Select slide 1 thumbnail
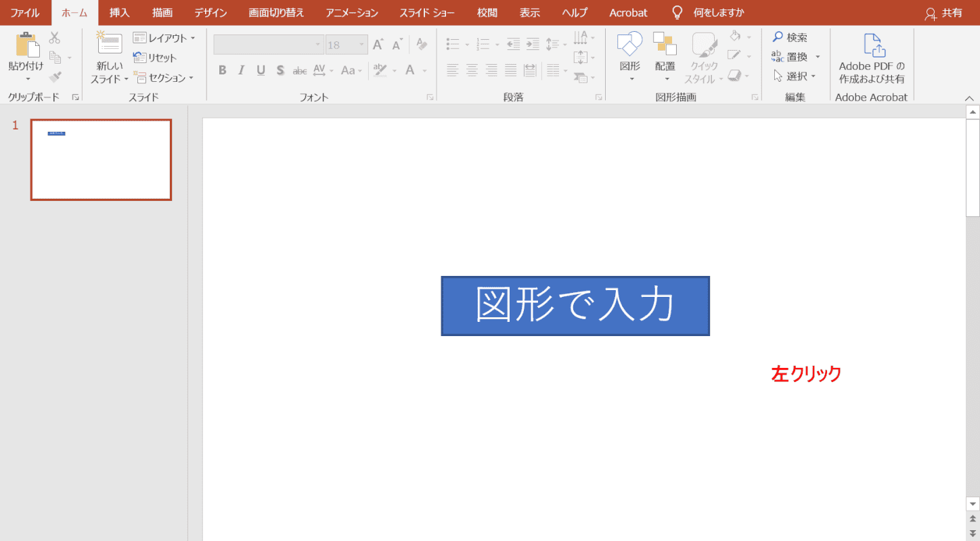This screenshot has width=980, height=541. pos(101,160)
